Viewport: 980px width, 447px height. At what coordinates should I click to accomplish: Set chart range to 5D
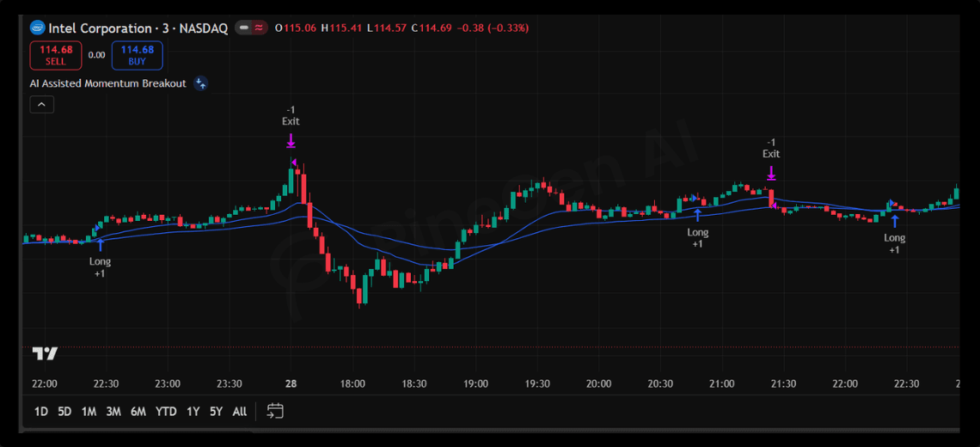(64, 412)
